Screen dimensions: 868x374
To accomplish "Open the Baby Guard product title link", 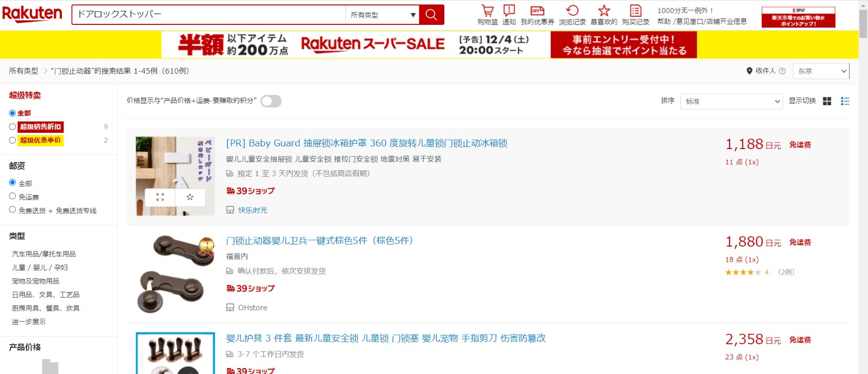I will (367, 143).
